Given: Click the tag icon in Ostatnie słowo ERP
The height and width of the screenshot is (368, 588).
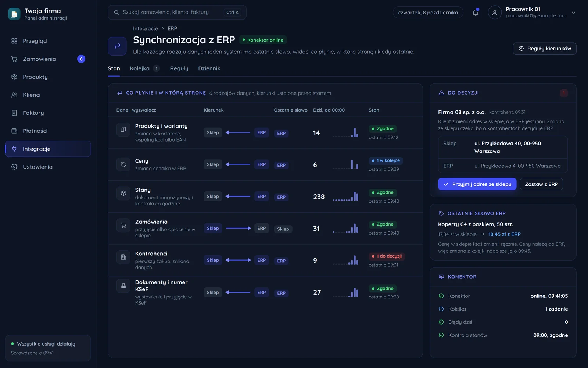Looking at the screenshot, I should 441,213.
